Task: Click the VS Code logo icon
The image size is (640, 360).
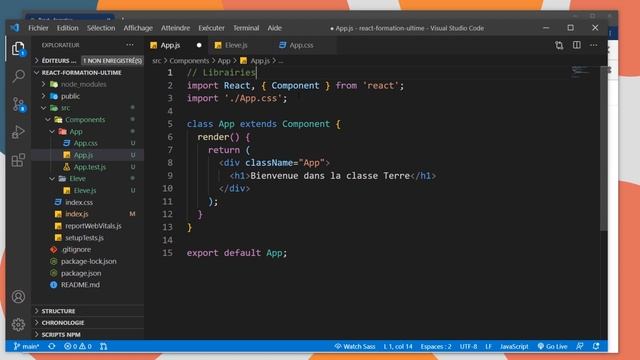Action: (15, 28)
